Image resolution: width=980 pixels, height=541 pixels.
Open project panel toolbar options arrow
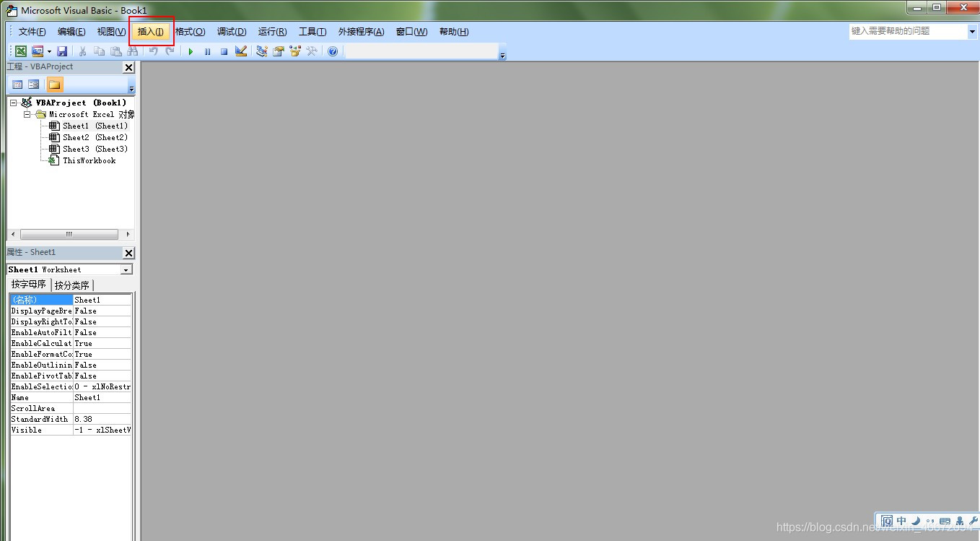pos(131,87)
